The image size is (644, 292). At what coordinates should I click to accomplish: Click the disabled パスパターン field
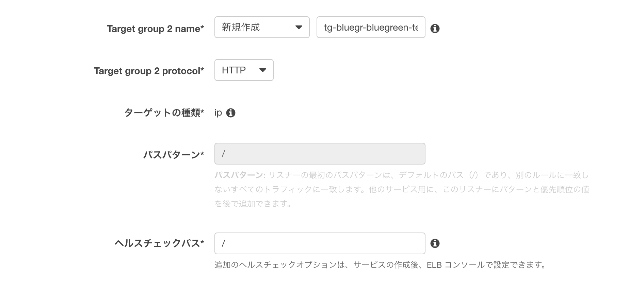320,154
